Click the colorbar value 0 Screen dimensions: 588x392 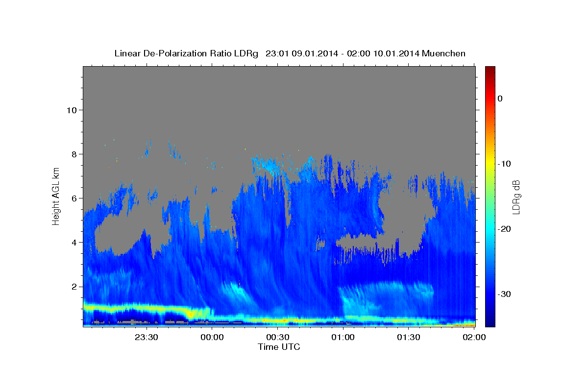pyautogui.click(x=500, y=98)
